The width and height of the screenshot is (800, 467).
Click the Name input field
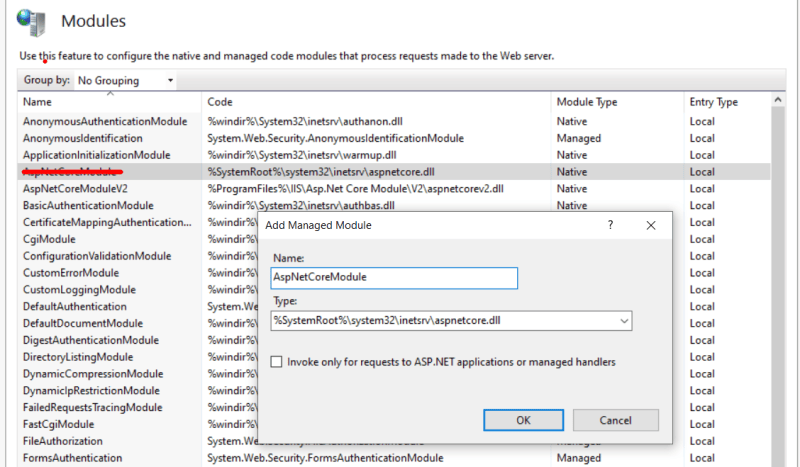pos(394,278)
